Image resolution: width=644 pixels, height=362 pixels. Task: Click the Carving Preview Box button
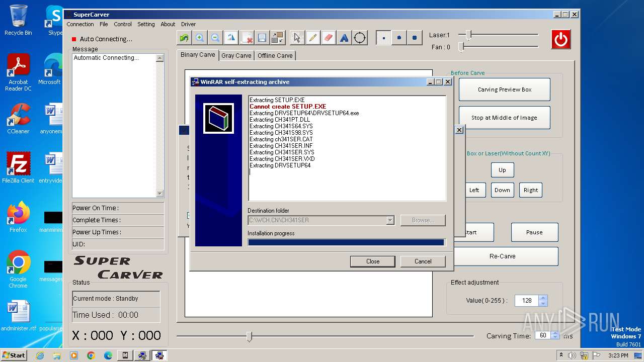click(505, 89)
